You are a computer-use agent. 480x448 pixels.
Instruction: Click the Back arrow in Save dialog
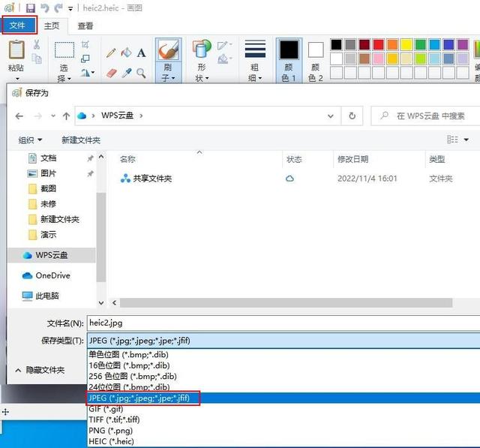coord(19,116)
